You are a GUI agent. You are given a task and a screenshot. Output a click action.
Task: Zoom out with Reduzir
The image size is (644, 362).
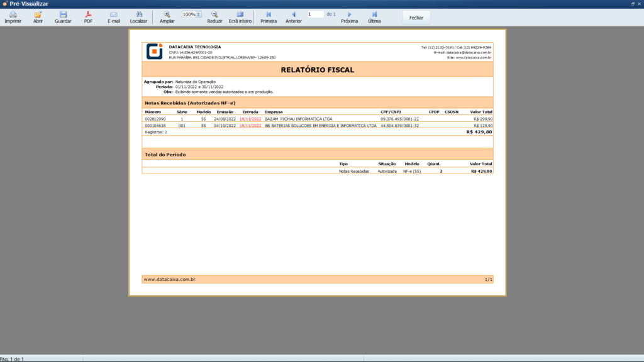(x=214, y=14)
